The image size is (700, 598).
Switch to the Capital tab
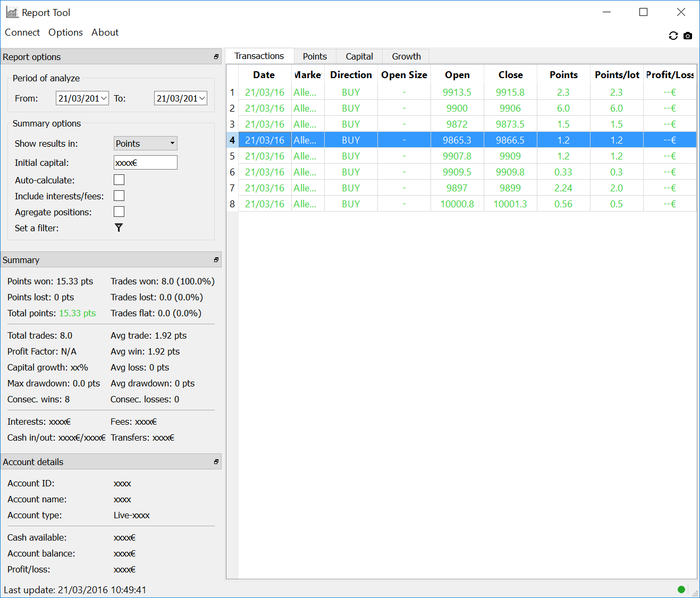359,56
